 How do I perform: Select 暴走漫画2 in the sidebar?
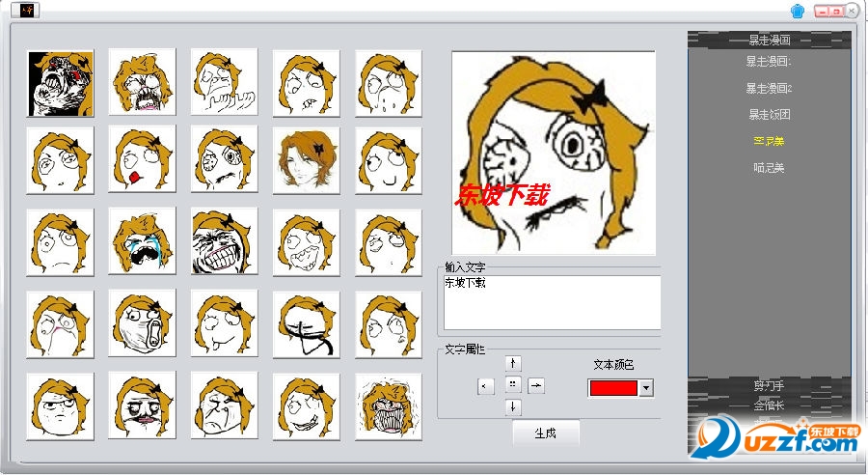(x=770, y=88)
